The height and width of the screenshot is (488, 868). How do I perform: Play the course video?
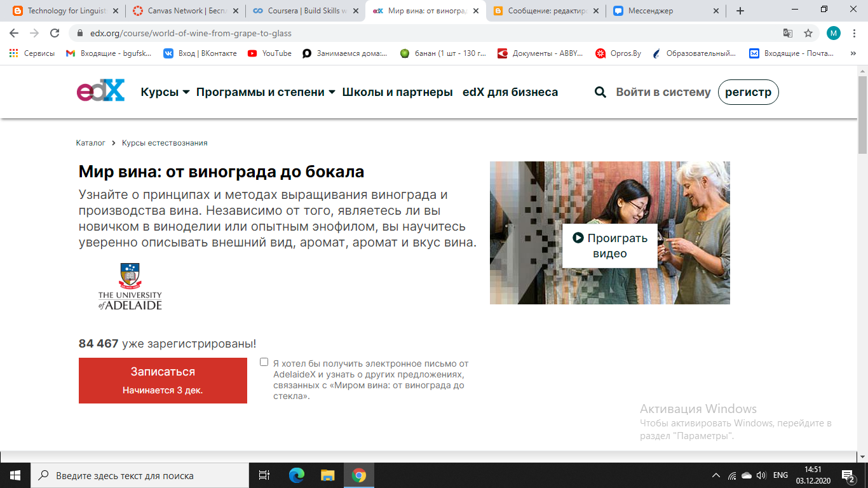[x=609, y=245]
